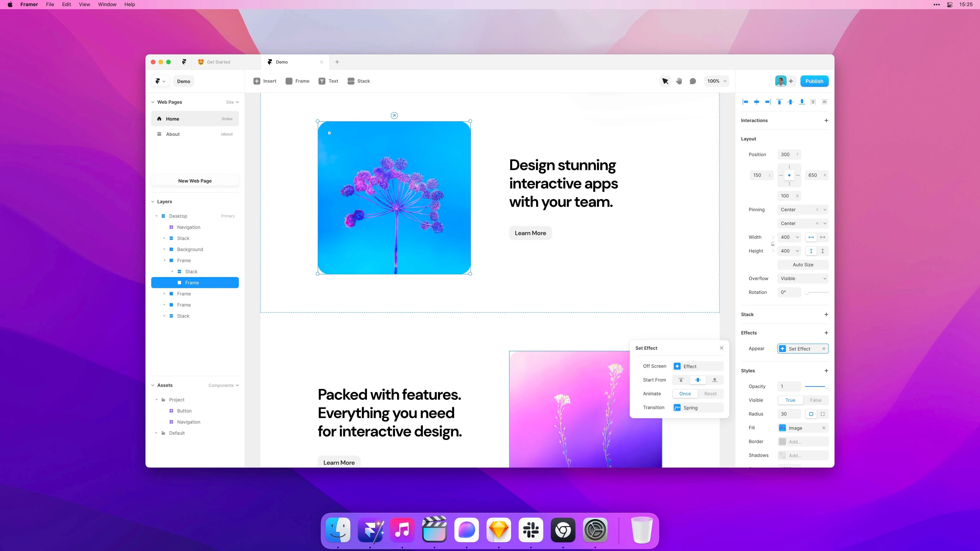Add a new interaction with plus

pyautogui.click(x=826, y=121)
